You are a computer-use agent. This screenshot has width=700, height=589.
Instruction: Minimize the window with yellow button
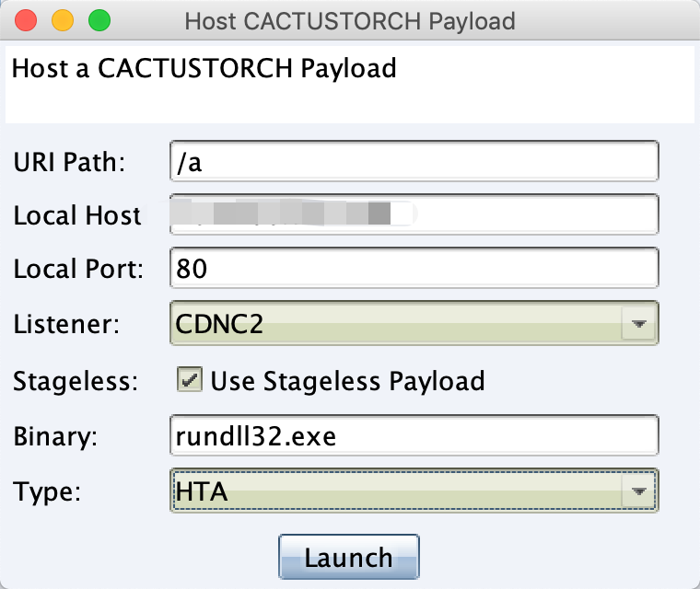tap(63, 20)
